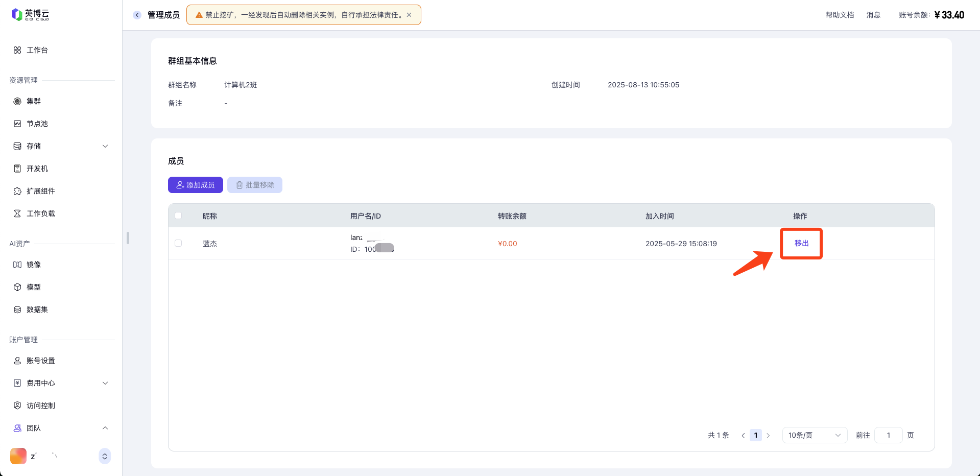
Task: Toggle the select-all checkbox in table header
Action: coord(178,216)
